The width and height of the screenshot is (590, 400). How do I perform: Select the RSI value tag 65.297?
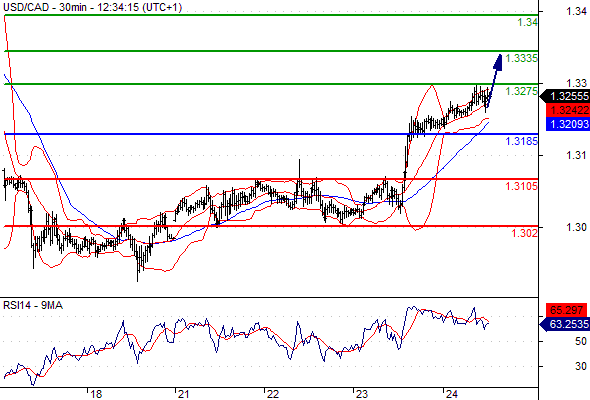[x=566, y=310]
